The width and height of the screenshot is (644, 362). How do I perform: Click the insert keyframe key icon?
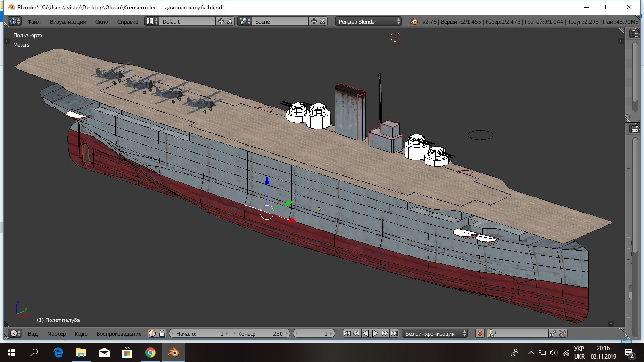pos(553,333)
